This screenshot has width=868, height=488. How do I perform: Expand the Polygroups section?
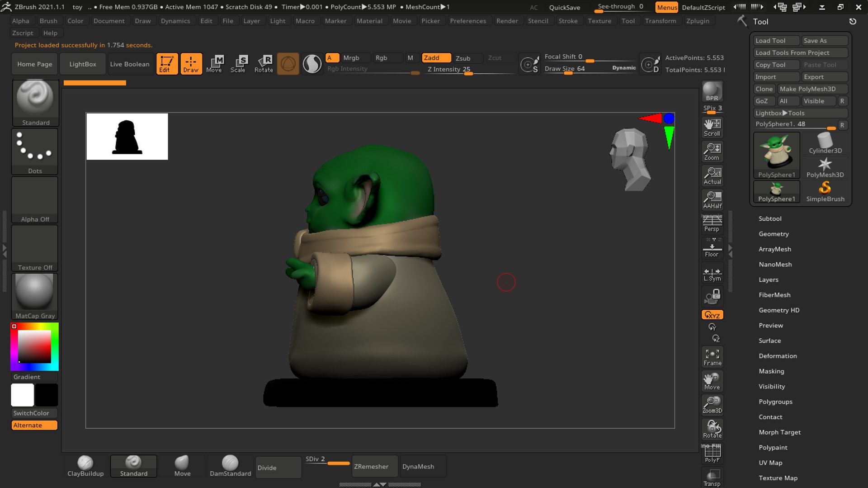pos(775,402)
